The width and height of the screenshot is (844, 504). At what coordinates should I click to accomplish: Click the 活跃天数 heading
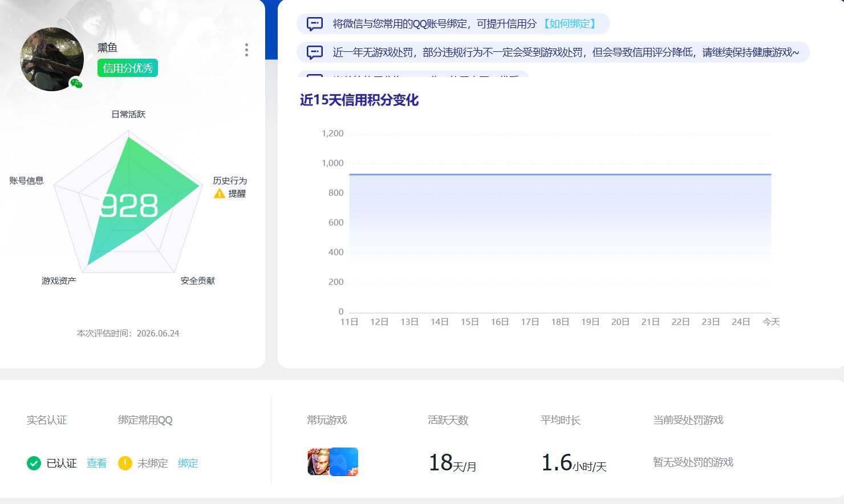[x=448, y=420]
